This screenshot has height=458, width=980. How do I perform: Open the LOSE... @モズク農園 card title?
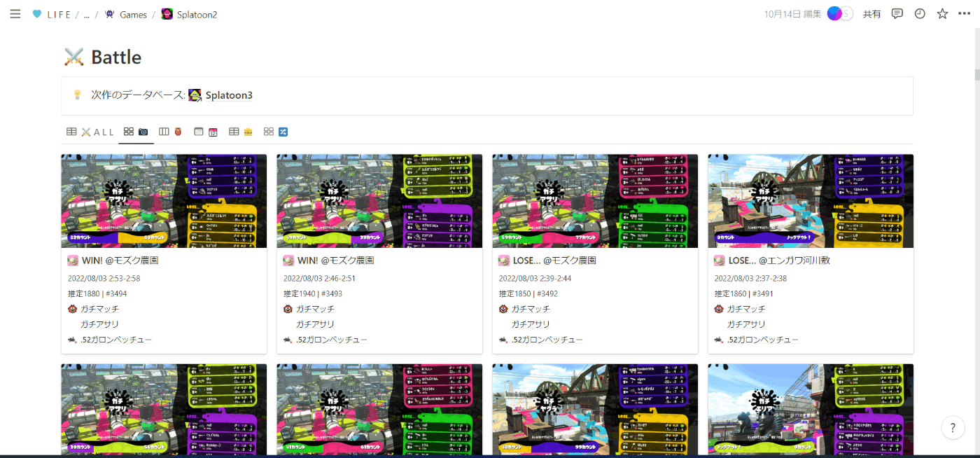pos(554,261)
